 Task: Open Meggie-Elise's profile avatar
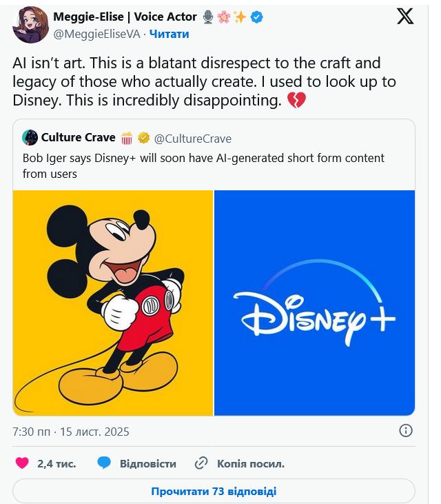pyautogui.click(x=30, y=26)
